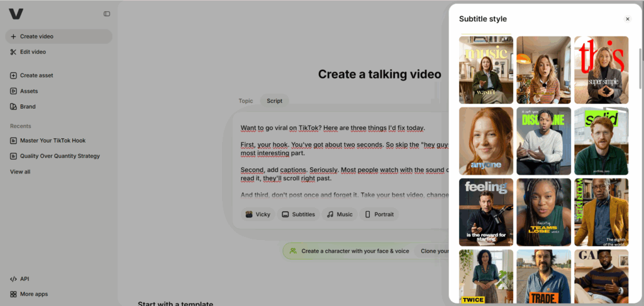Select the yellow 'music' subtitle style
This screenshot has height=306, width=644.
486,70
